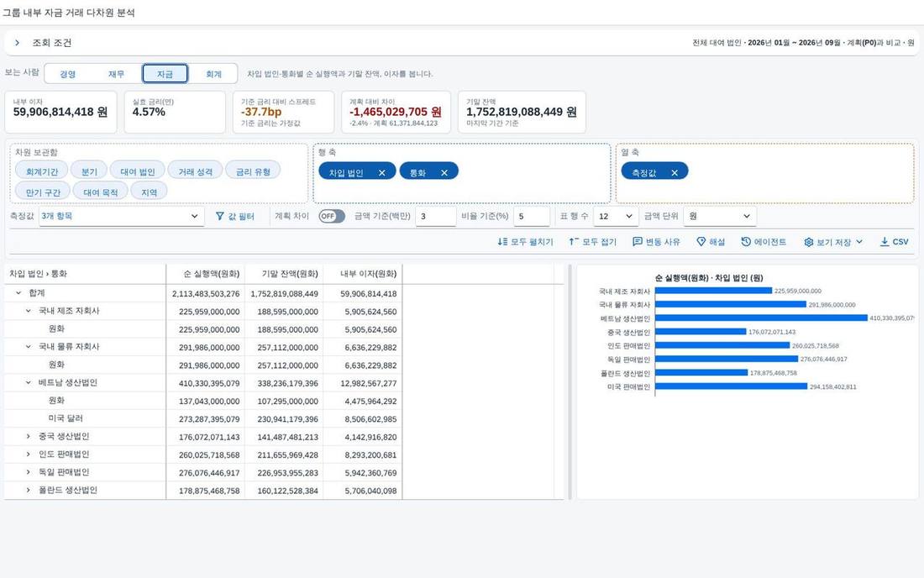Click the 미국 판매법인 chart bar
Screen dimensions: 924x578
[x=731, y=386]
